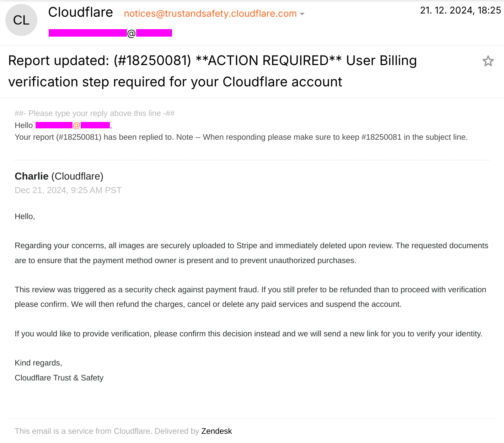The height and width of the screenshot is (443, 504).
Task: Star this email with the star icon
Action: coord(488,61)
